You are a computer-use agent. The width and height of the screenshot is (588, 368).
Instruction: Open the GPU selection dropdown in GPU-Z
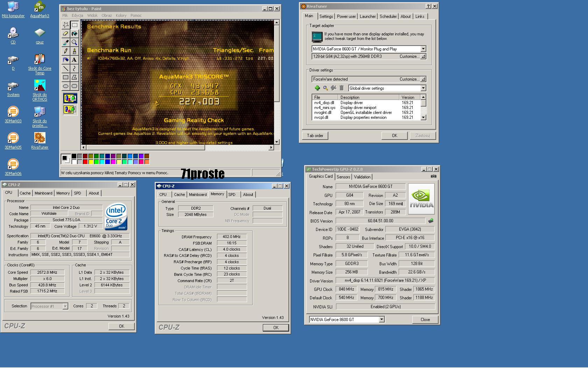381,319
